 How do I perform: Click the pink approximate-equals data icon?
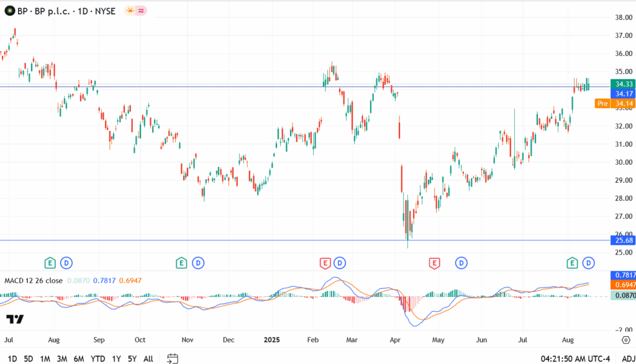tap(142, 11)
